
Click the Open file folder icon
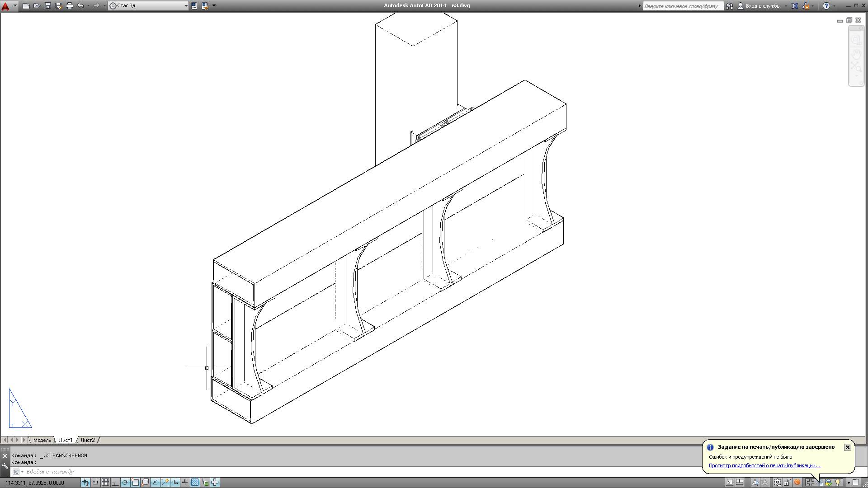pyautogui.click(x=37, y=6)
